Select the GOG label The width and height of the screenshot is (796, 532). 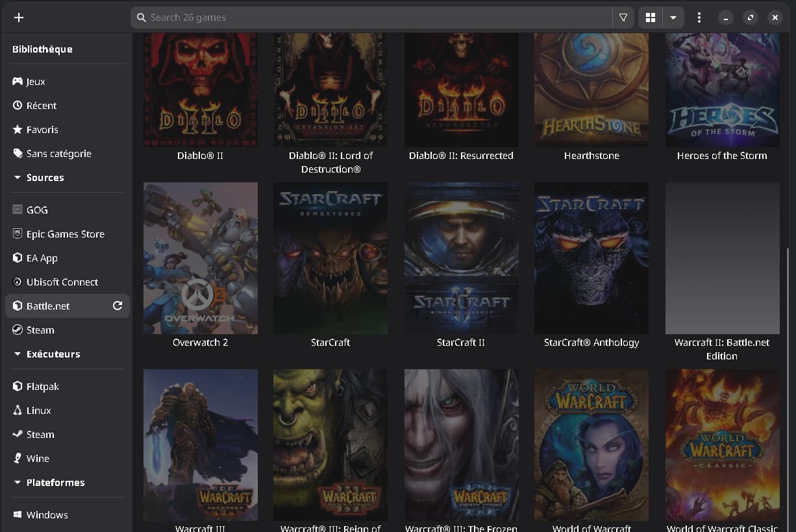tap(37, 210)
